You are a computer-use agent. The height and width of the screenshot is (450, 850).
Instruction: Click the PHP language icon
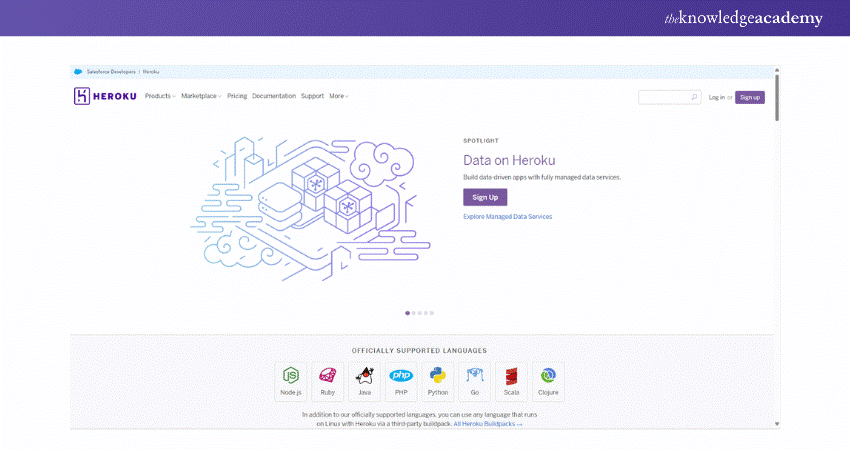tap(401, 377)
